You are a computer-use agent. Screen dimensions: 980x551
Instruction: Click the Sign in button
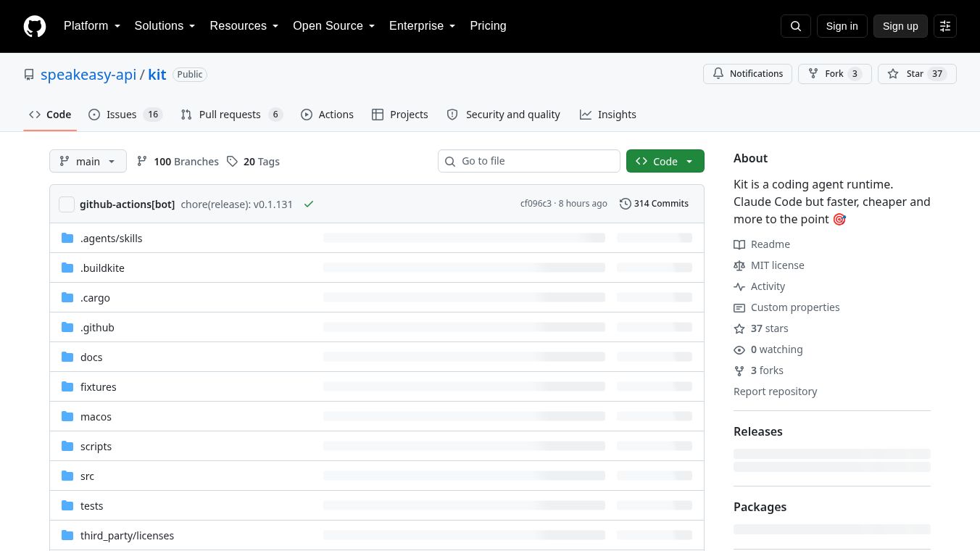[842, 26]
